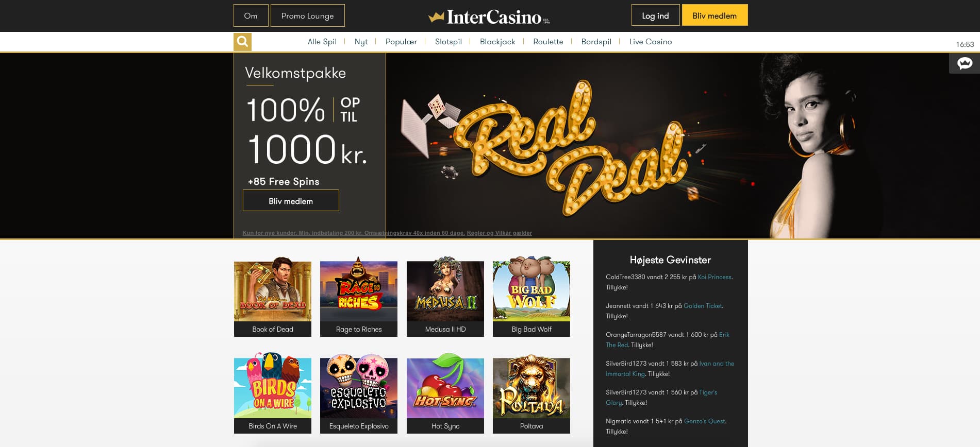The height and width of the screenshot is (447, 980).
Task: Click the gold search magnifier icon
Action: 242,42
